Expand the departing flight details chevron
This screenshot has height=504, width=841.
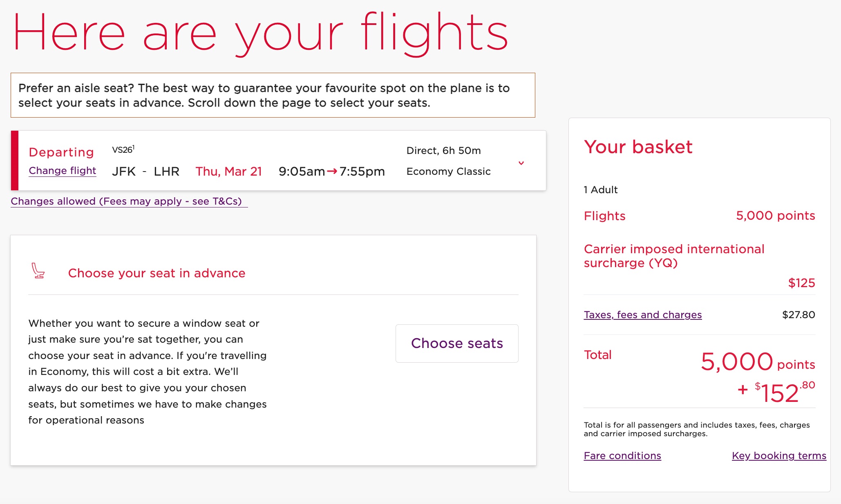(521, 163)
